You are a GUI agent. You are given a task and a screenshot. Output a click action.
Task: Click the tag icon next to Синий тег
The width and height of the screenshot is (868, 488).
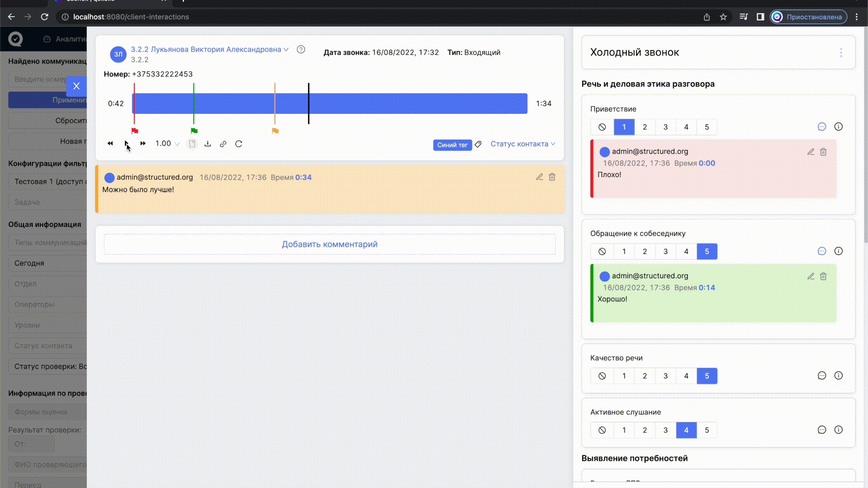(x=478, y=145)
